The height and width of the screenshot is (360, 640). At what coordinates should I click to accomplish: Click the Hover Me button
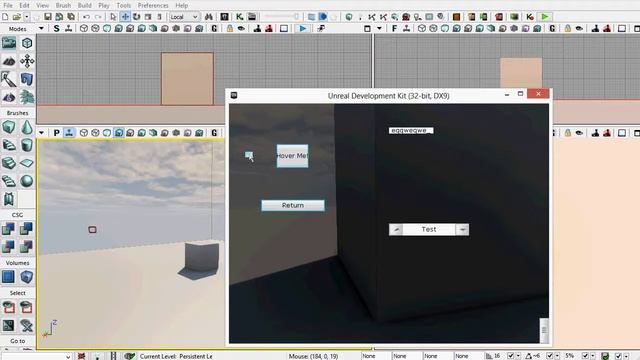tap(292, 156)
